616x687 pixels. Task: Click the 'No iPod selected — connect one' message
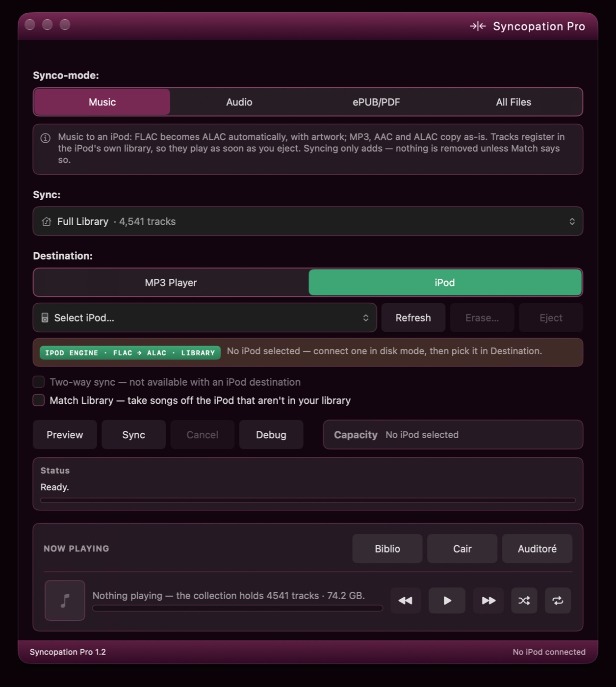pos(385,351)
